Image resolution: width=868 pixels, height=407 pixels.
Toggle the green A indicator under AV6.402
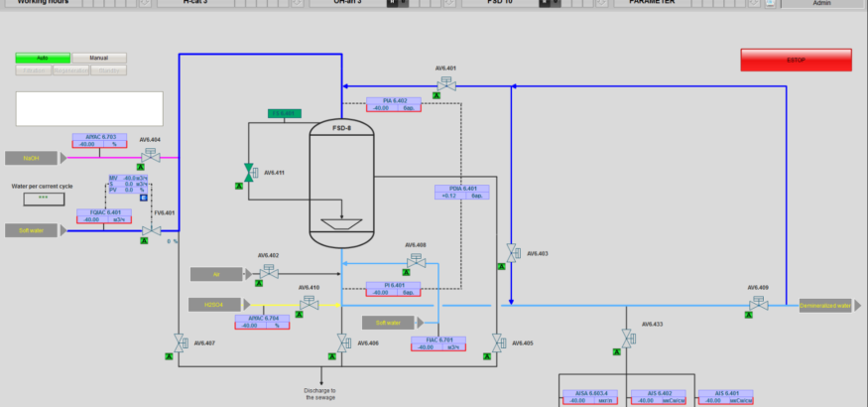pos(259,283)
